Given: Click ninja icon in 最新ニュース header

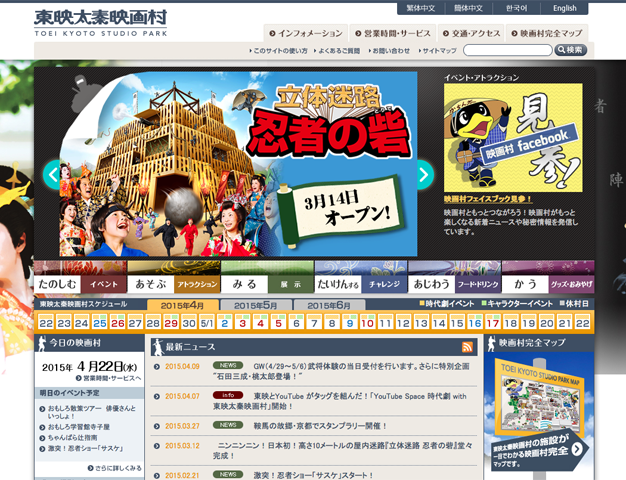Looking at the screenshot, I should pos(158,347).
